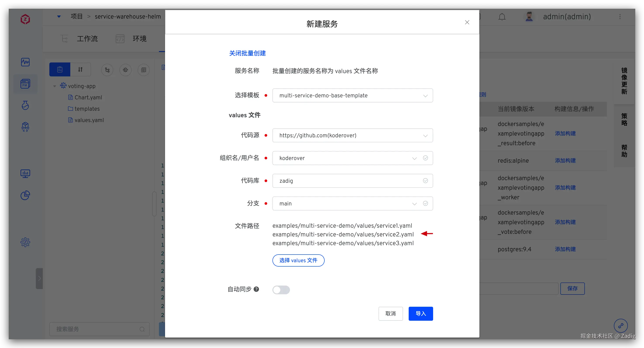Toggle the auto sync switch
Viewport: 644px width, 348px height.
click(x=281, y=290)
